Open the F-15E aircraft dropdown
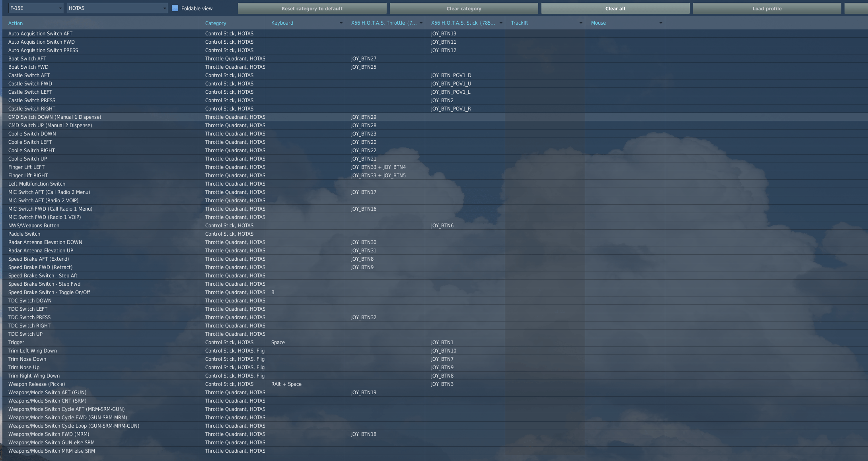Viewport: 868px width, 461px height. coord(36,8)
